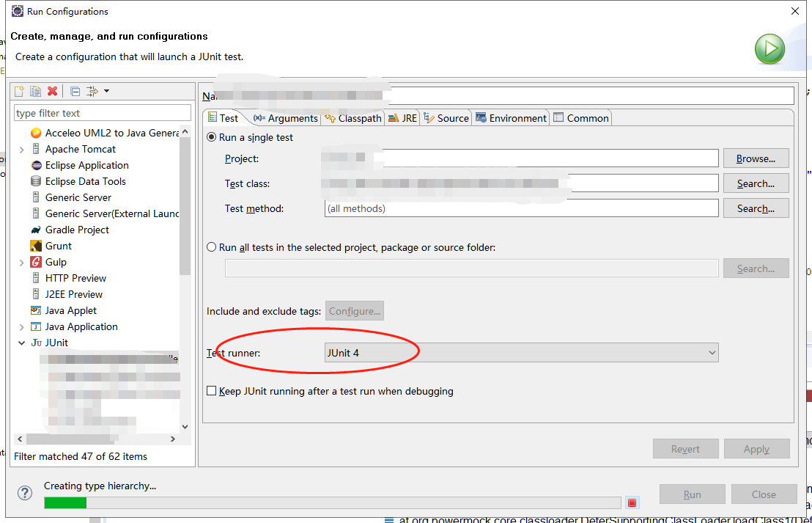The width and height of the screenshot is (812, 523).
Task: Open the filter launch configurations icon
Action: point(92,91)
